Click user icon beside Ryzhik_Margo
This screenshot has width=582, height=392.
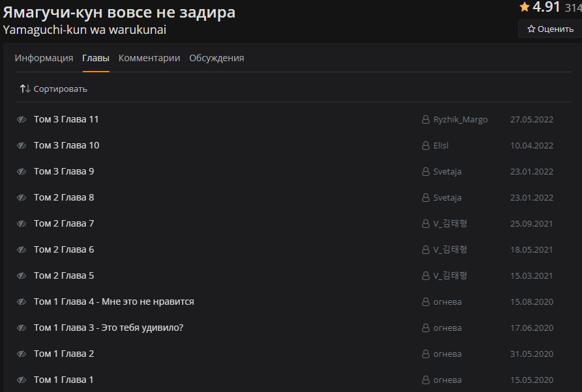tap(426, 120)
